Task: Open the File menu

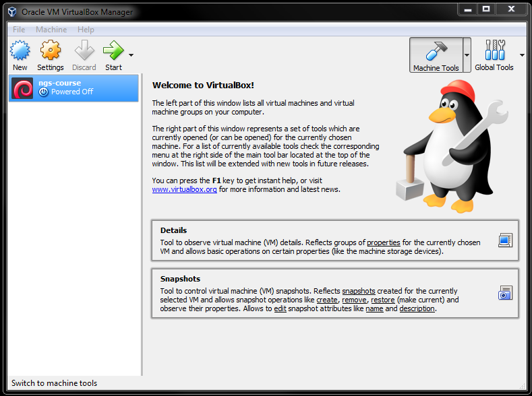Action: [19, 30]
